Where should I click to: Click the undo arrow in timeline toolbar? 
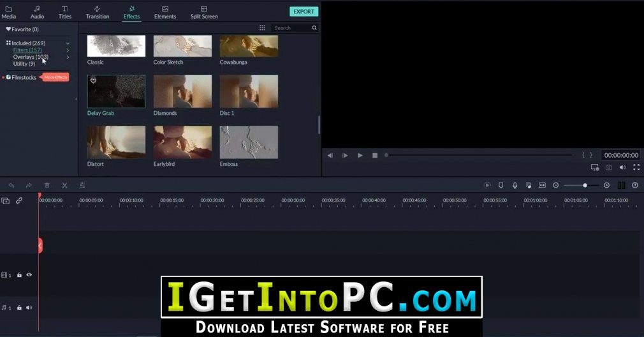pos(11,185)
